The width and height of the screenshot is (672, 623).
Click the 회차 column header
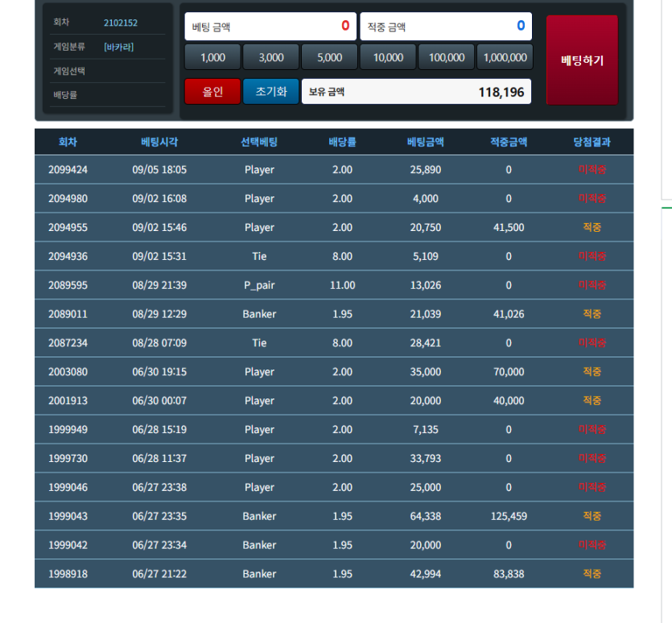(68, 142)
